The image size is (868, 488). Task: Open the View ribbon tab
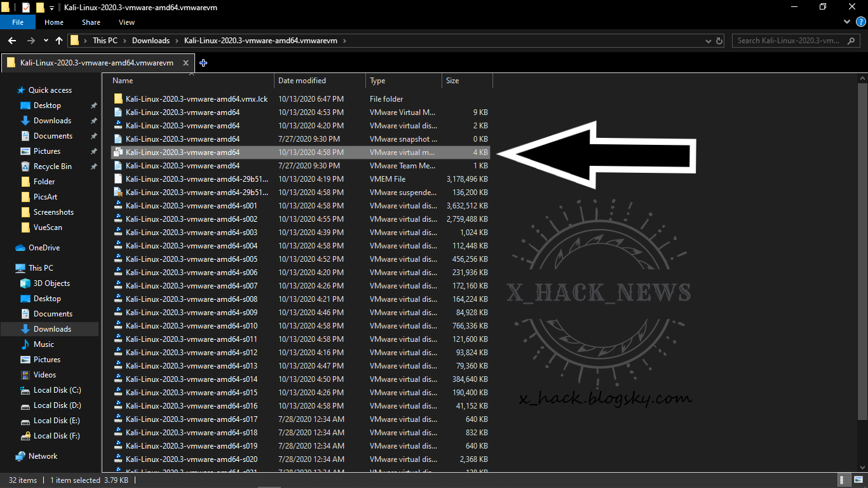click(126, 22)
